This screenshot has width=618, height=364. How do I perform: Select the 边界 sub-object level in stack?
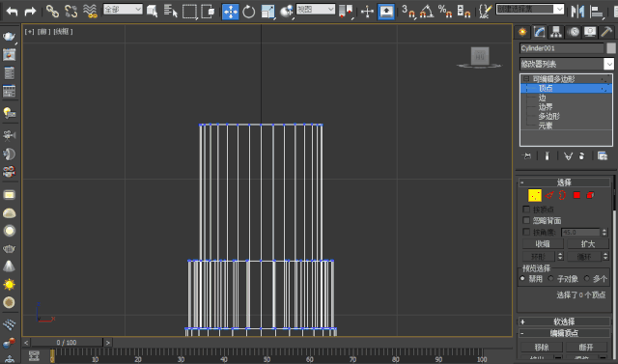pos(546,107)
